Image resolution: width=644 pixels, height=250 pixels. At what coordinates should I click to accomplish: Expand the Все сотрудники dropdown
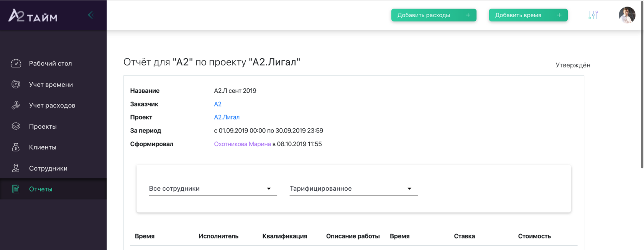pyautogui.click(x=213, y=188)
